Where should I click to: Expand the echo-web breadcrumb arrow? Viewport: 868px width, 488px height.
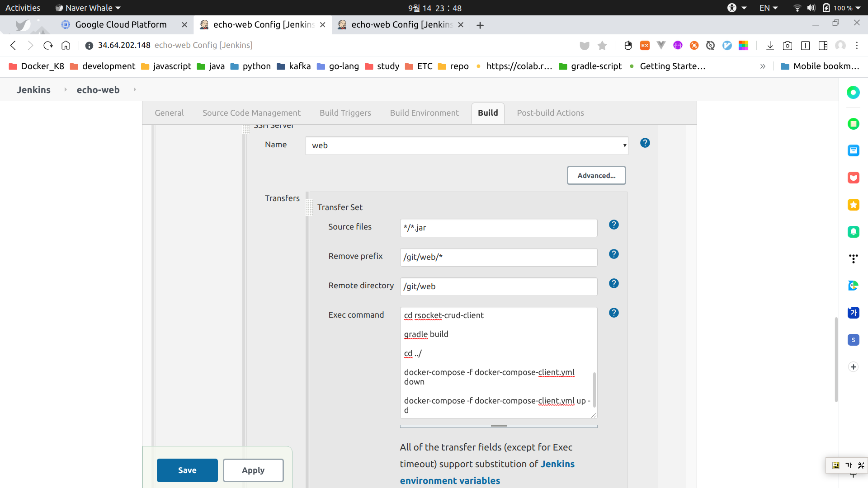135,89
